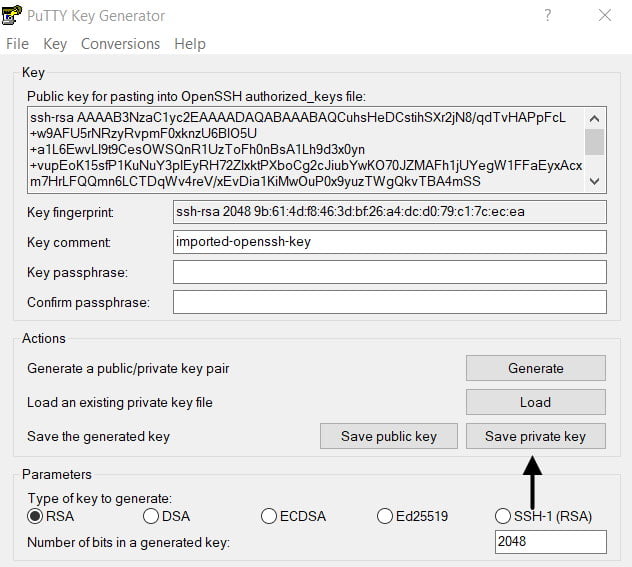The width and height of the screenshot is (632, 567).
Task: Click 'Public key for pasting into OpenSSH' label
Action: click(x=196, y=97)
